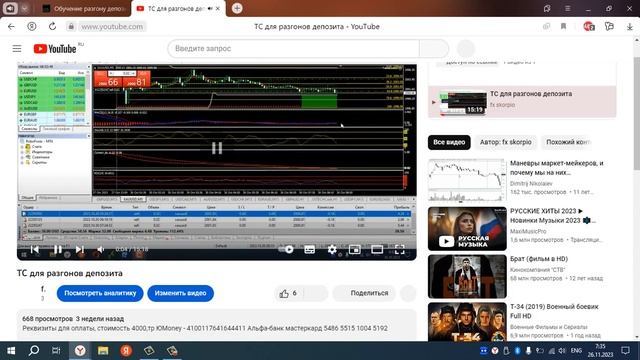The width and height of the screenshot is (640, 360).
Task: Click the 668 просмотров description line
Action: 73,319
